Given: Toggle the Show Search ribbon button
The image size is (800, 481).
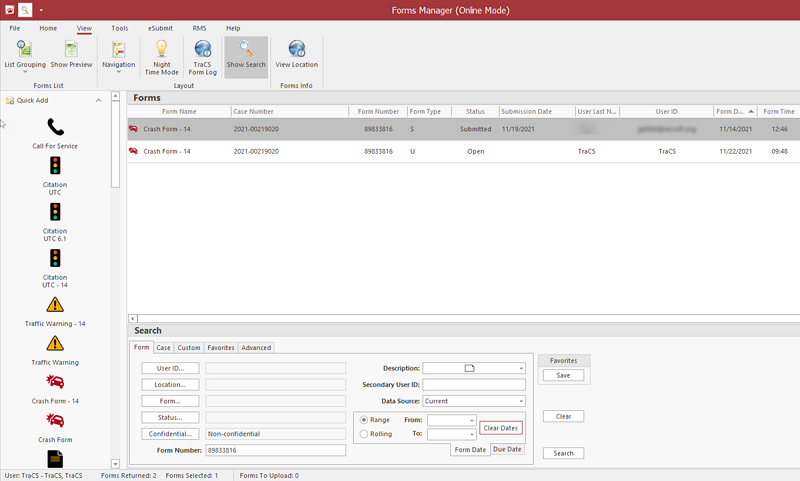Looking at the screenshot, I should tap(246, 55).
